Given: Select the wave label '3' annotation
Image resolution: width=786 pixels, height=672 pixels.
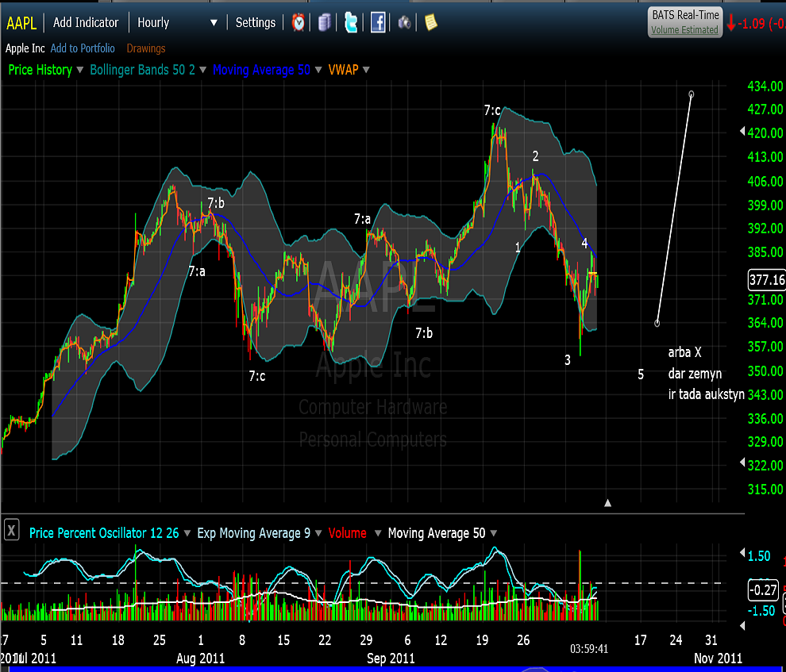Looking at the screenshot, I should point(568,360).
